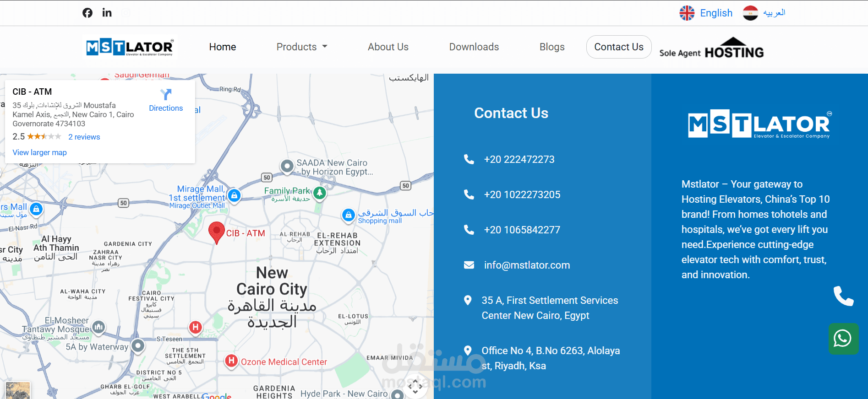This screenshot has width=868, height=399.
Task: Call phone number +20 1065842277
Action: (522, 230)
